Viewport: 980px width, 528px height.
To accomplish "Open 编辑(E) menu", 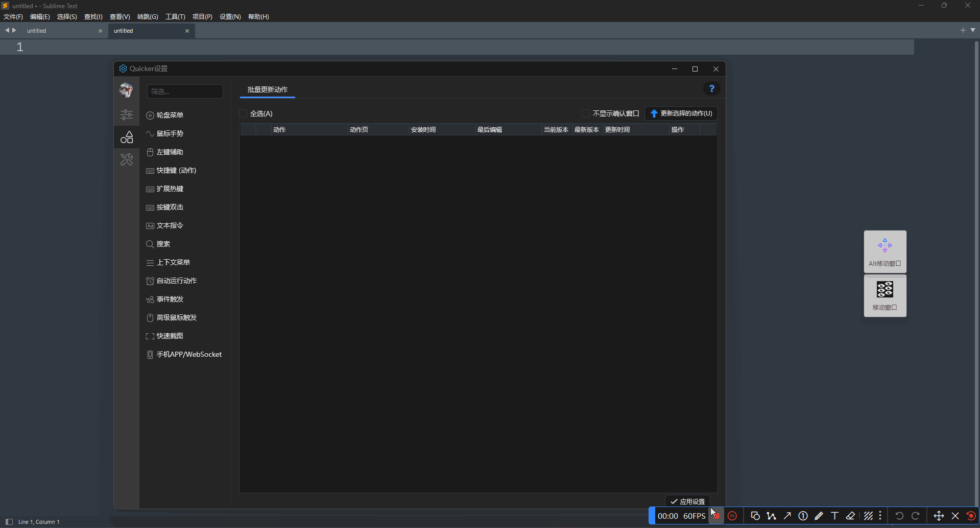I will (40, 17).
